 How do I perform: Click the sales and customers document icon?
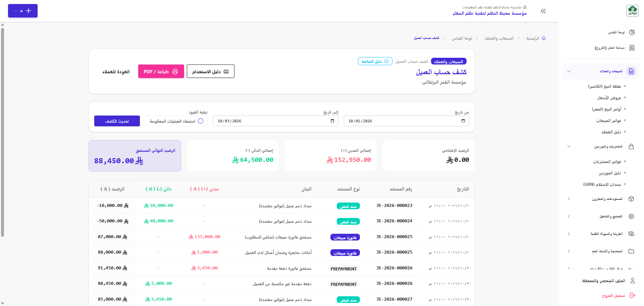click(x=631, y=71)
